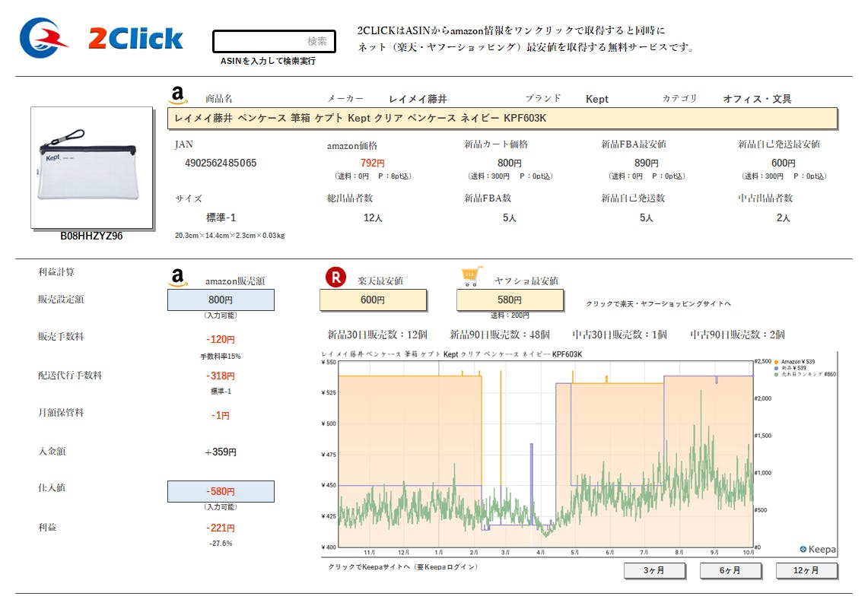Click the 仕入値 -580円 input cell
Image resolution: width=868 pixels, height=609 pixels.
click(221, 491)
